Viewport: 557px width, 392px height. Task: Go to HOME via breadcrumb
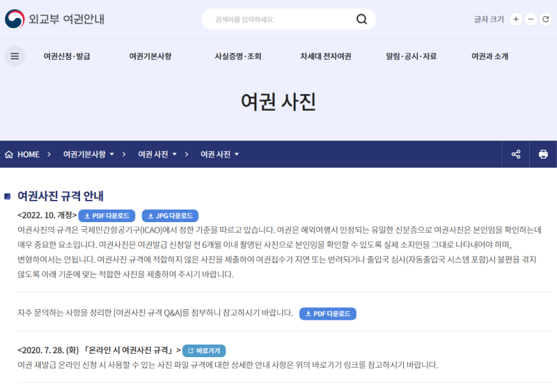(x=22, y=155)
